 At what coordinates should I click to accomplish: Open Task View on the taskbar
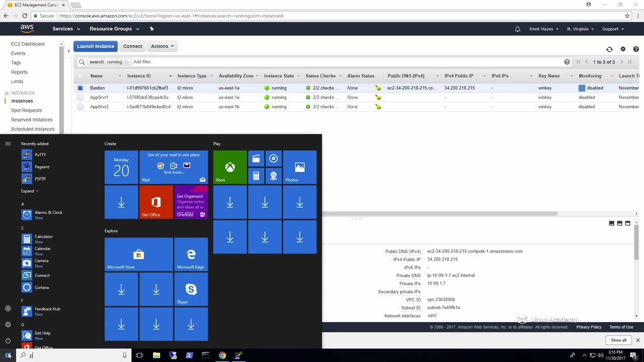[139, 355]
